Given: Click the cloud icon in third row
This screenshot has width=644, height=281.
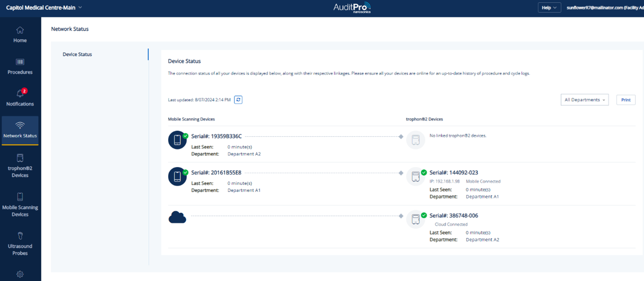Looking at the screenshot, I should click(x=177, y=217).
